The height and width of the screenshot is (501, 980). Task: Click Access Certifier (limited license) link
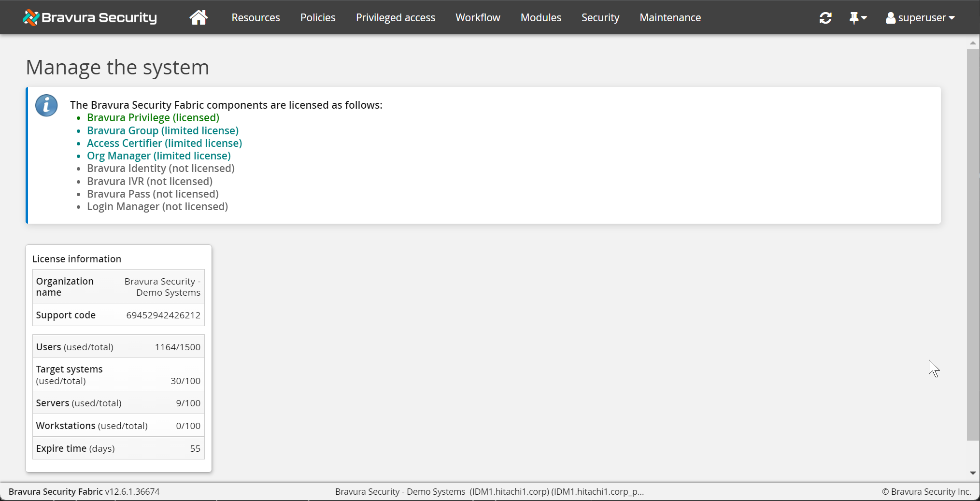[164, 143]
